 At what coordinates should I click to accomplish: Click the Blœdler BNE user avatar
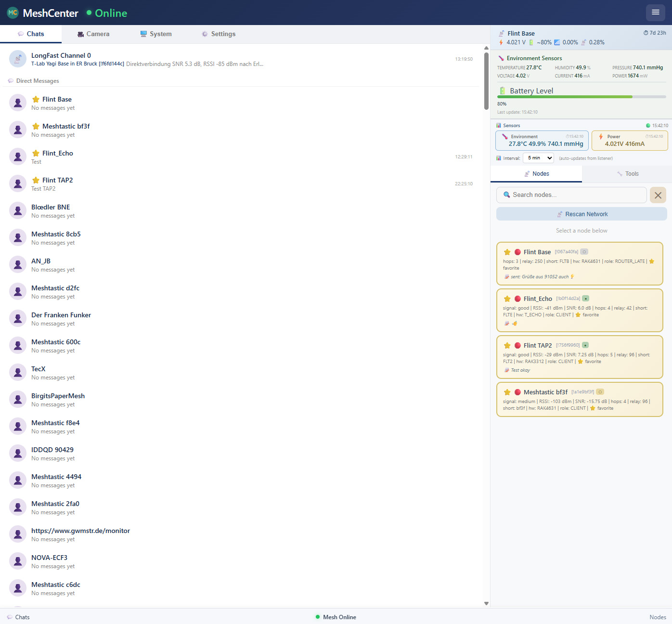pos(18,210)
